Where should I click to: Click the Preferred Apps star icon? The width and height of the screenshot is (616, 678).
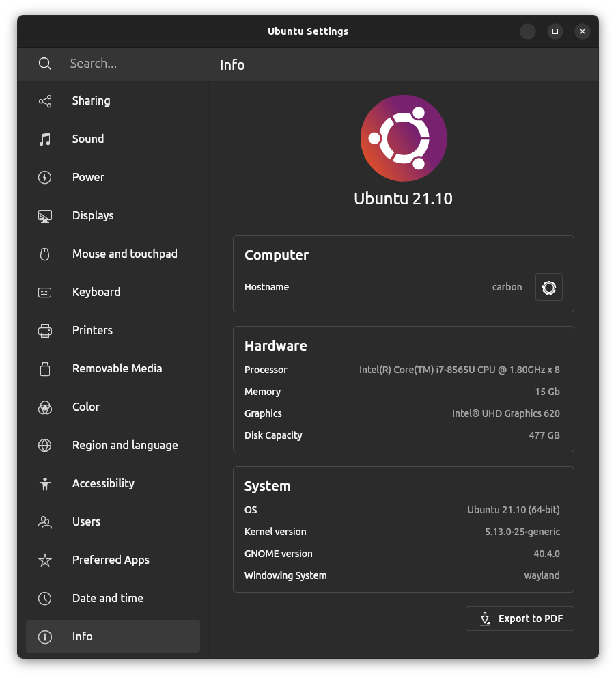45,560
